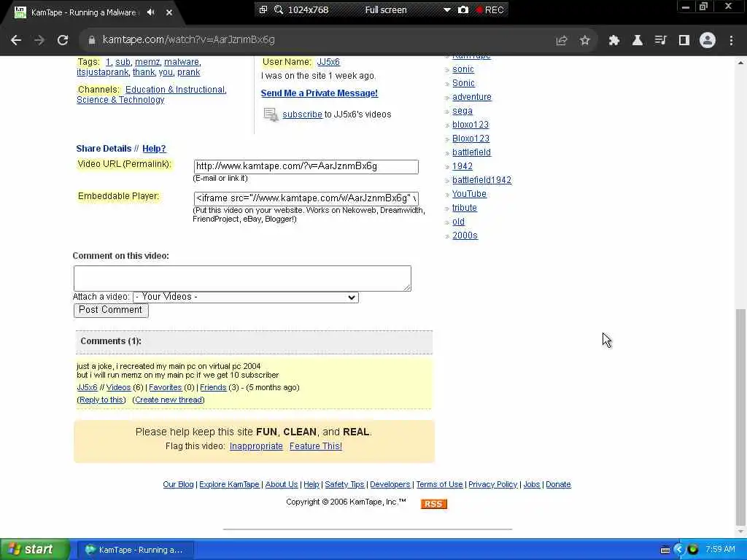Click the recorder magnifier zoom icon
The image size is (747, 560).
(x=279, y=9)
